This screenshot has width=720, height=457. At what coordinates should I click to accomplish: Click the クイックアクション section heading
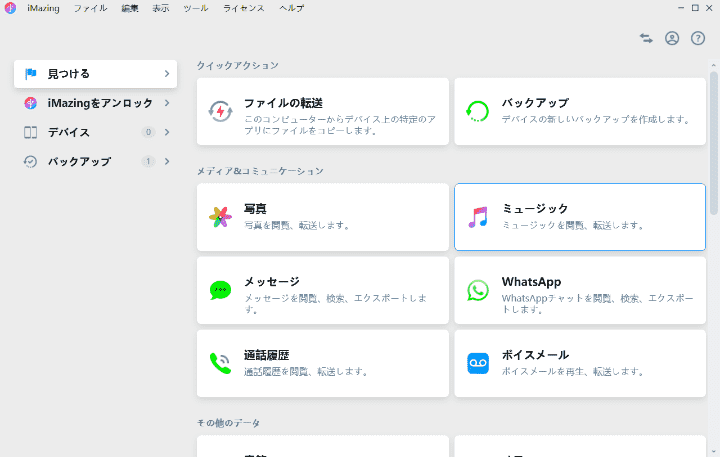coord(238,65)
